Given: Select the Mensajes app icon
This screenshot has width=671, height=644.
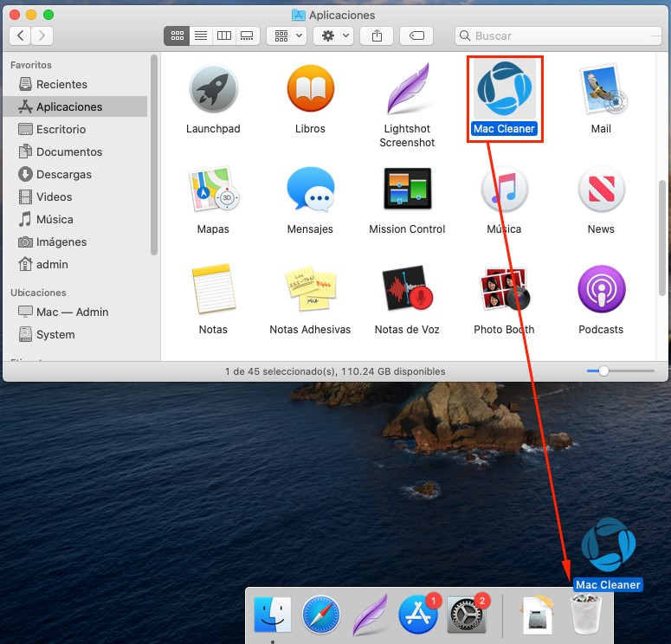Looking at the screenshot, I should (x=310, y=189).
